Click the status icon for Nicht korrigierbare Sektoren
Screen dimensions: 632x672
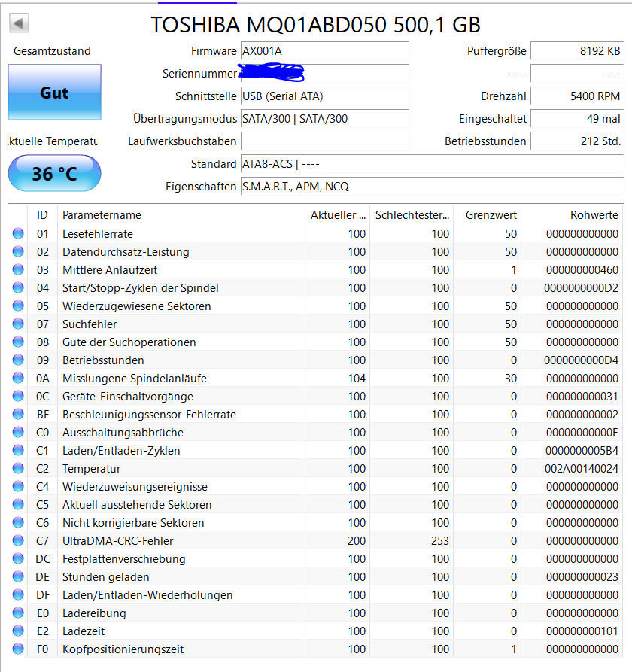18,522
